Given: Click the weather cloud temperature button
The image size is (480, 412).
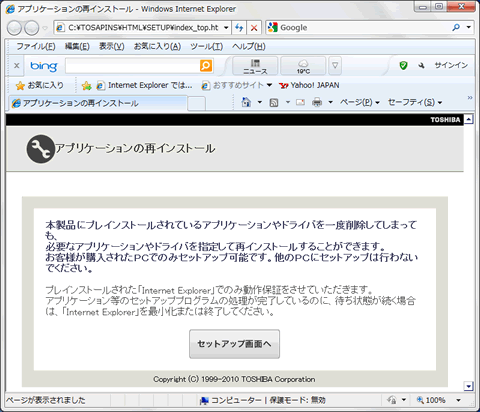Looking at the screenshot, I should tap(303, 66).
